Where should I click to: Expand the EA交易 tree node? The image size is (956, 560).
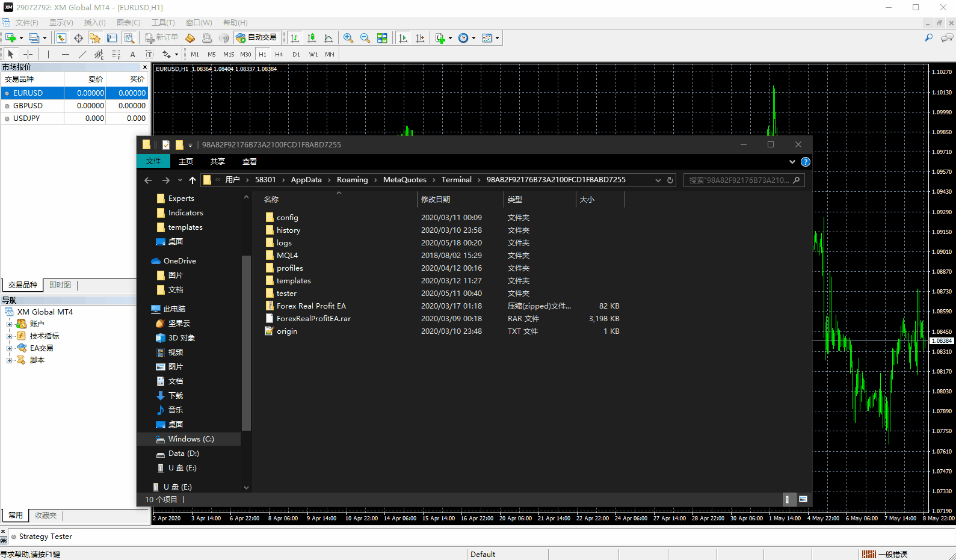9,348
